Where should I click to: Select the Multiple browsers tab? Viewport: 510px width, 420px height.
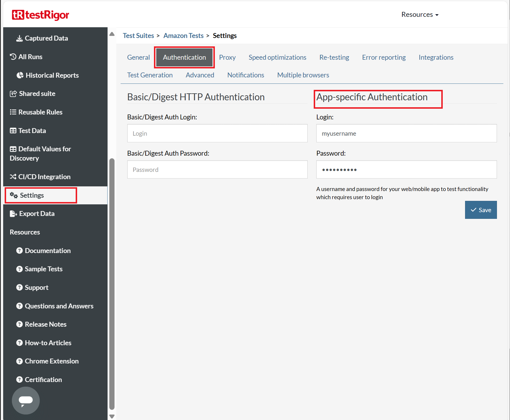tap(303, 75)
